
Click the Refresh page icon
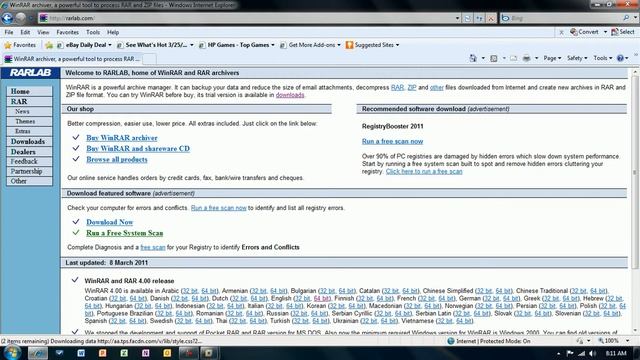coord(479,18)
